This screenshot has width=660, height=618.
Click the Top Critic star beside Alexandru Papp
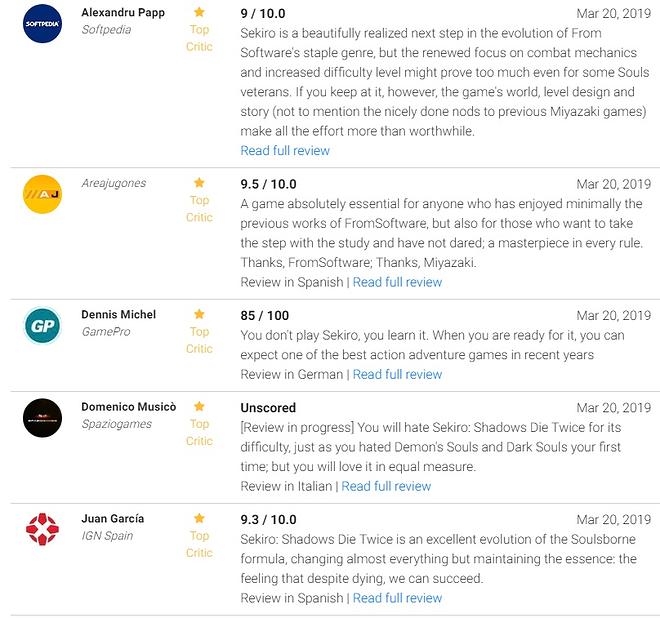tap(199, 12)
